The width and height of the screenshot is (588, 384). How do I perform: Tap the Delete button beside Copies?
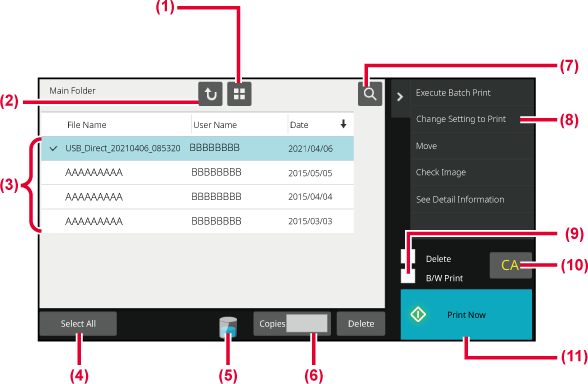361,324
